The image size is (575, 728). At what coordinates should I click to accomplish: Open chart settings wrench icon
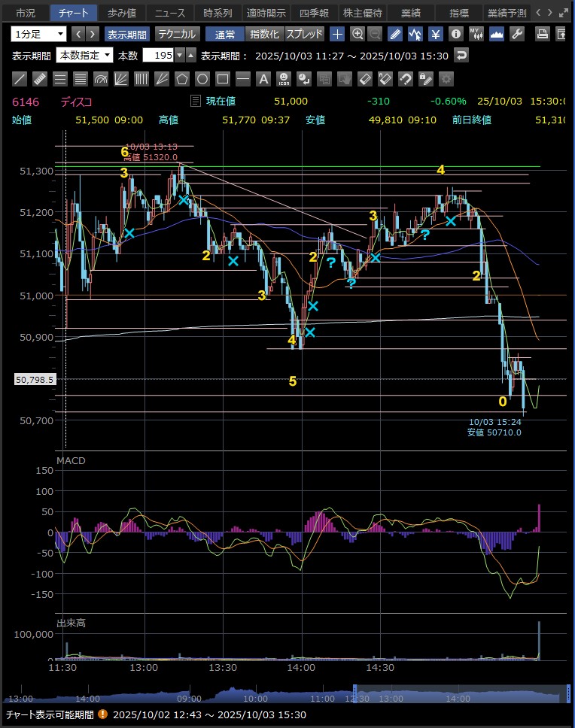517,34
